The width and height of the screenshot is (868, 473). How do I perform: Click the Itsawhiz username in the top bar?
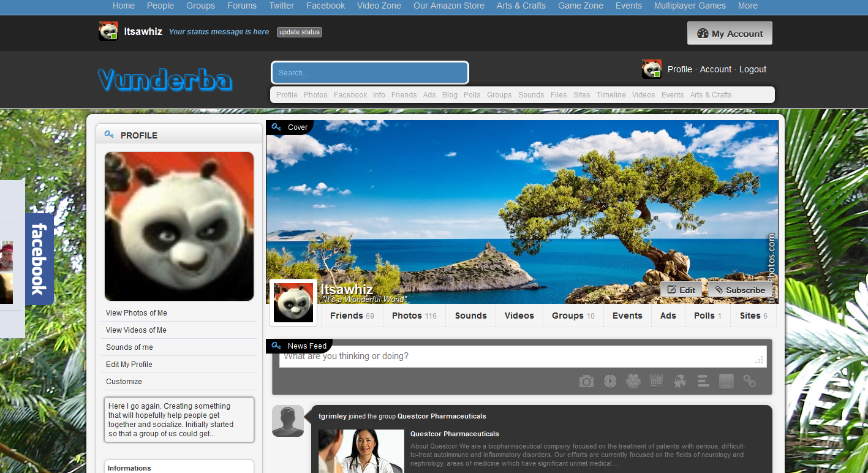click(x=143, y=31)
